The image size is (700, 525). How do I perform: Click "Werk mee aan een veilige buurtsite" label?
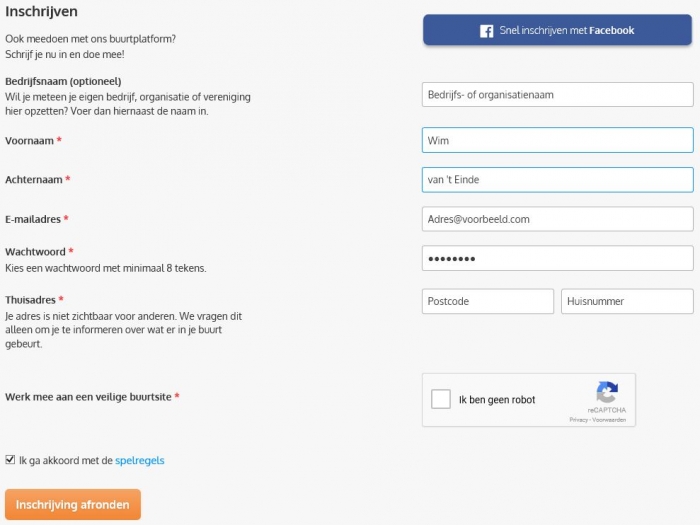pos(88,397)
